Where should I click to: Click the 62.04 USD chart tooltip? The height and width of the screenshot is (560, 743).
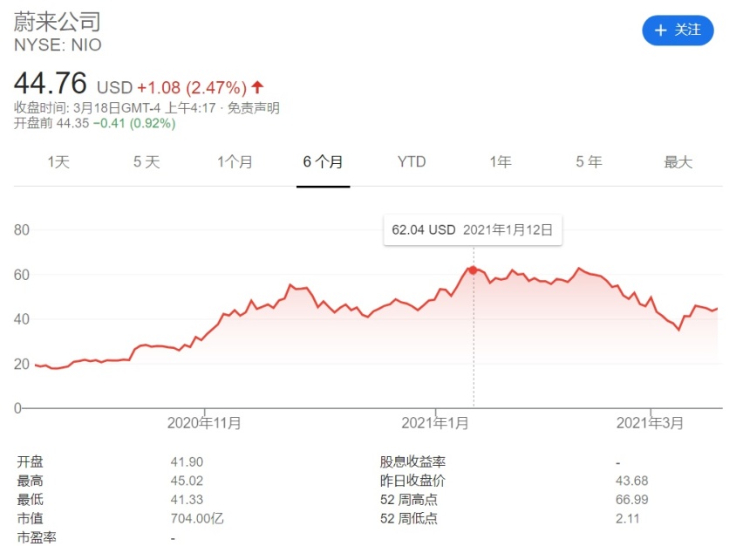point(473,230)
